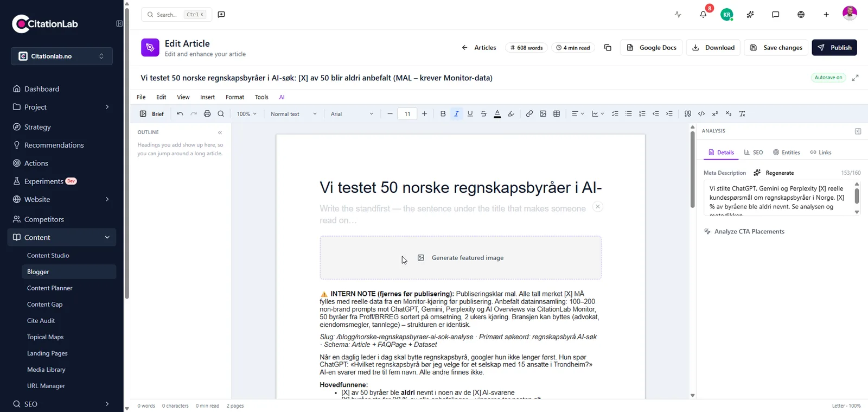Insert a checklist
The height and width of the screenshot is (412, 868).
(615, 114)
